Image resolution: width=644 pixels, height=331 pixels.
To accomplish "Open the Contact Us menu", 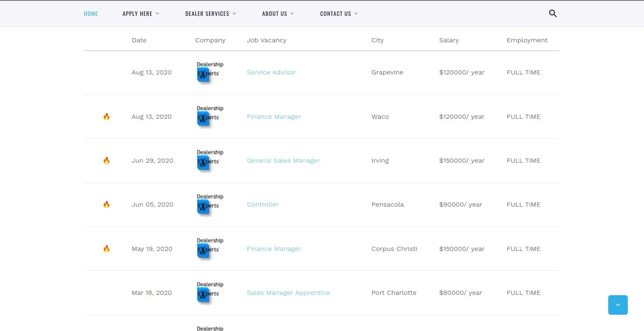I will (x=339, y=14).
